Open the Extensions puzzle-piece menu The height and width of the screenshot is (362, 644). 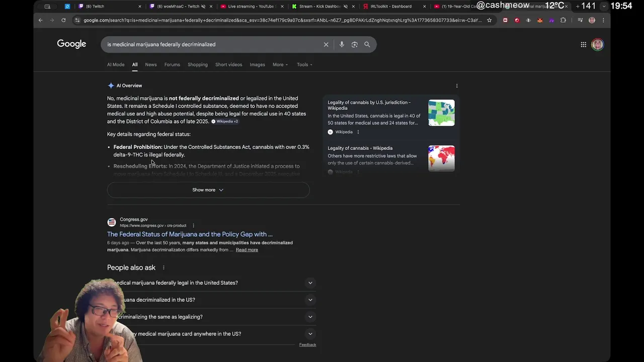(x=563, y=20)
